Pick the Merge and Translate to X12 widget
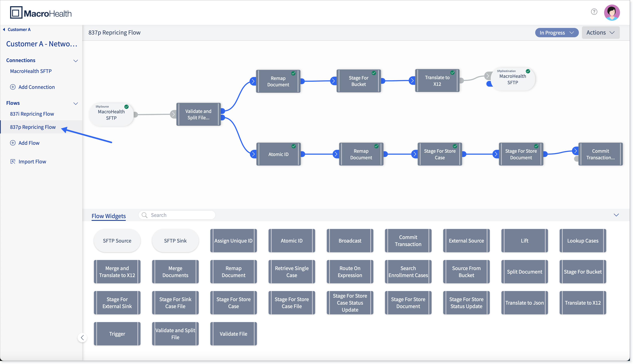 point(117,271)
